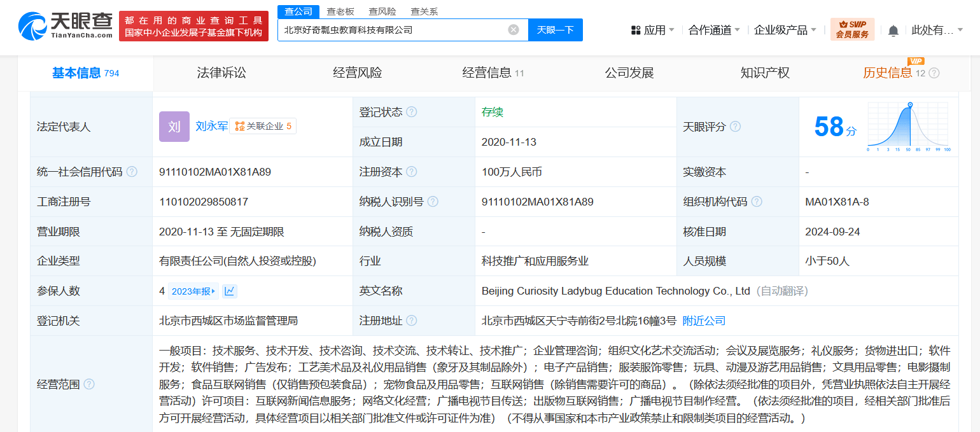The width and height of the screenshot is (980, 432).
Task: Click help icon beside 统一社会信用代码
Action: pyautogui.click(x=132, y=172)
